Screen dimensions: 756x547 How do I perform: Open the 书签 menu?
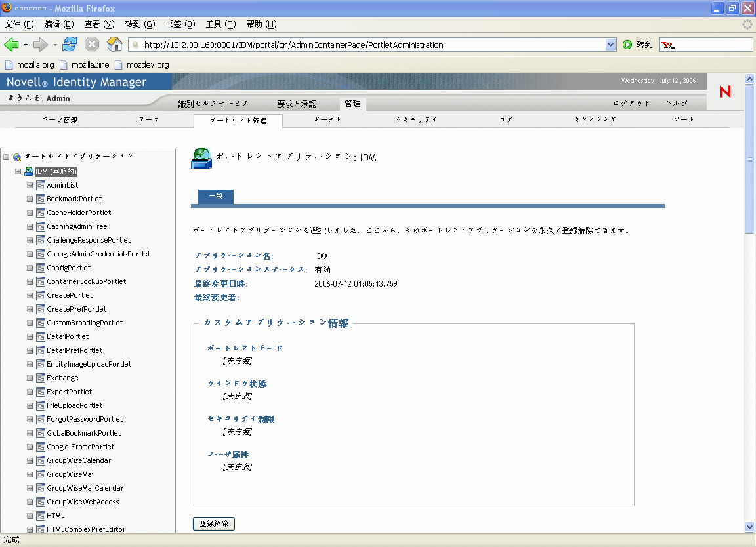coord(178,24)
